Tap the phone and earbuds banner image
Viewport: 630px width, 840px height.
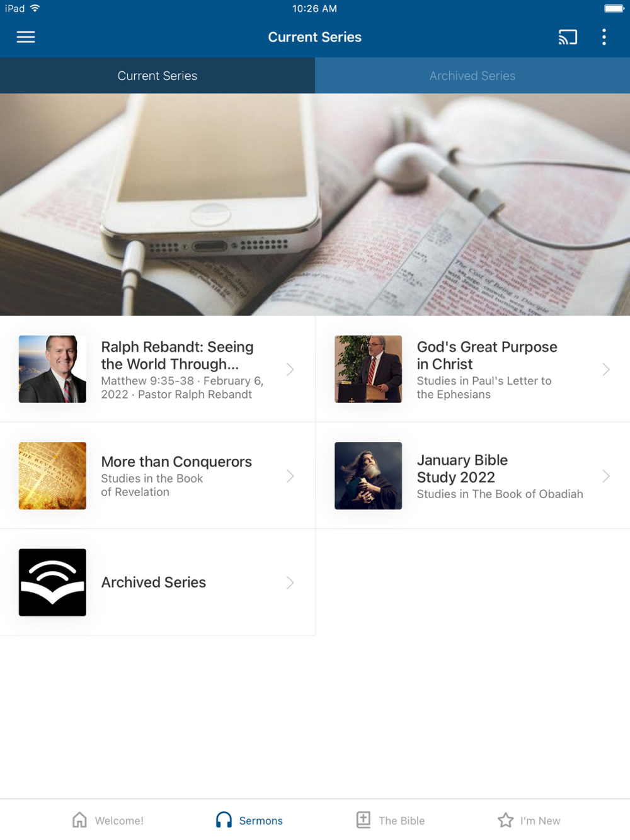(x=315, y=205)
